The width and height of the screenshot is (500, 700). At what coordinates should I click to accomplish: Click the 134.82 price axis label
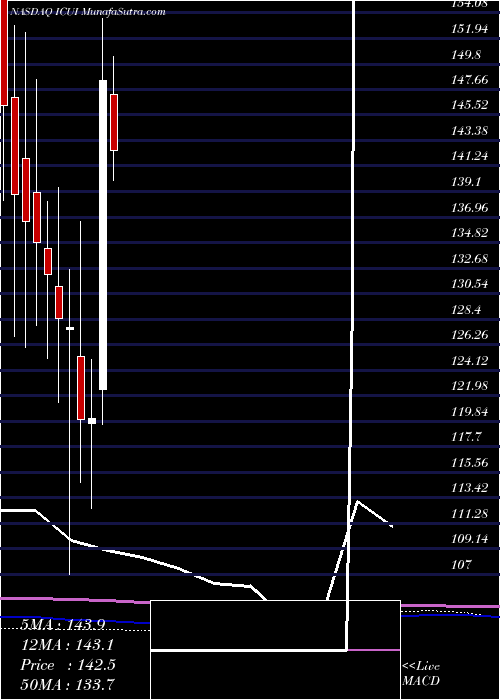[x=469, y=233]
